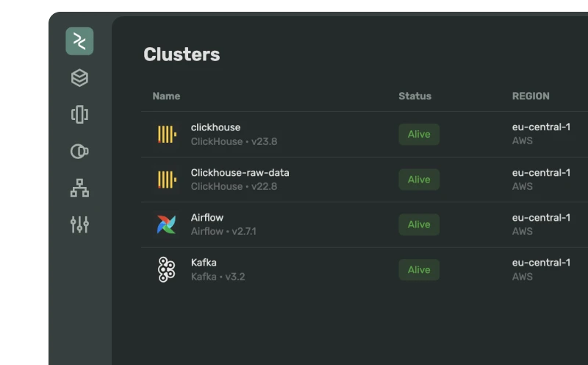Click Alive status badge for Airflow
The width and height of the screenshot is (588, 365).
coord(419,224)
